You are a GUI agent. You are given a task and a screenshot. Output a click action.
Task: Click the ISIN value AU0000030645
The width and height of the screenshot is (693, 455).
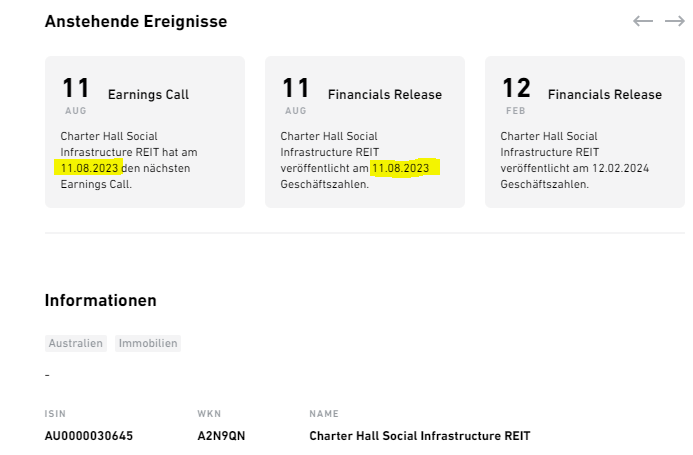[89, 436]
